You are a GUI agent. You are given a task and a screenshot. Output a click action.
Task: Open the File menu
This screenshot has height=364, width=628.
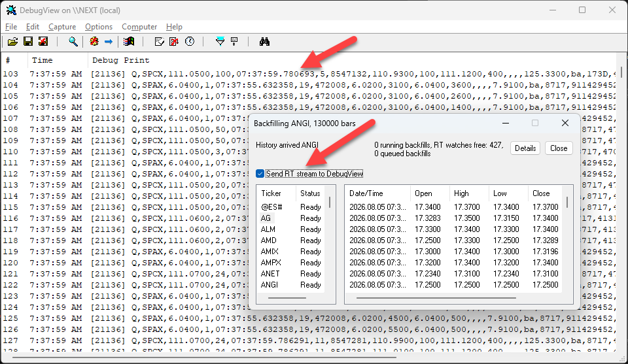[11, 27]
